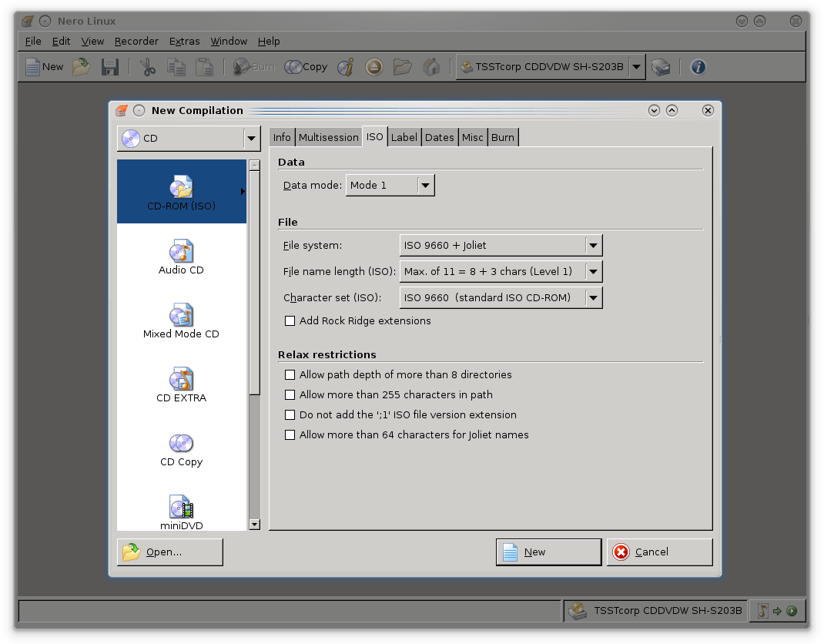
Task: Open the Recorder menu
Action: (x=136, y=42)
